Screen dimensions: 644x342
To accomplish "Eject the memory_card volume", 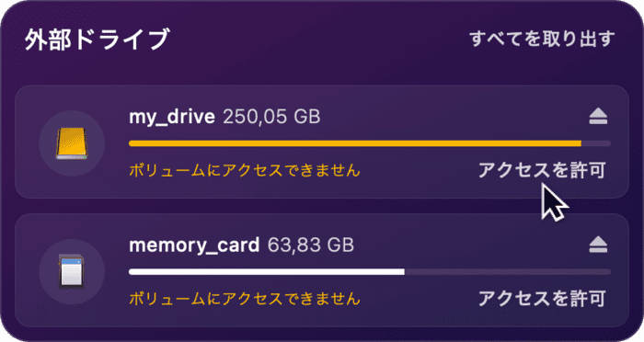I will tap(598, 245).
